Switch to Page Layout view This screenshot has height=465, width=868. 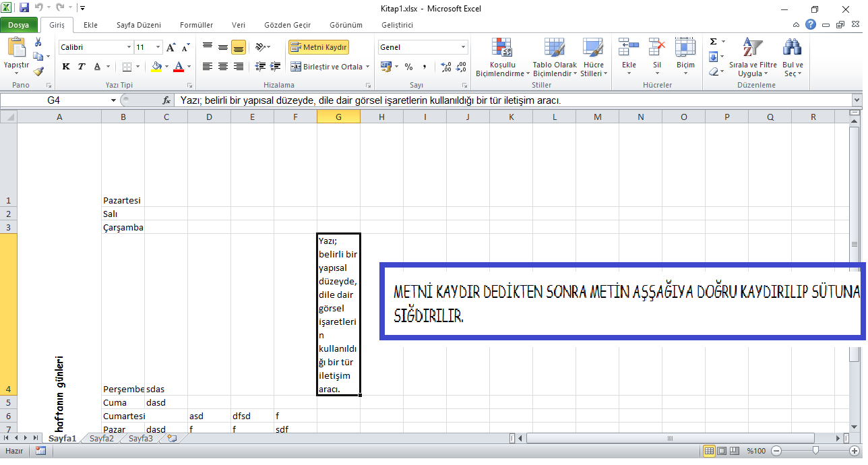tap(720, 451)
